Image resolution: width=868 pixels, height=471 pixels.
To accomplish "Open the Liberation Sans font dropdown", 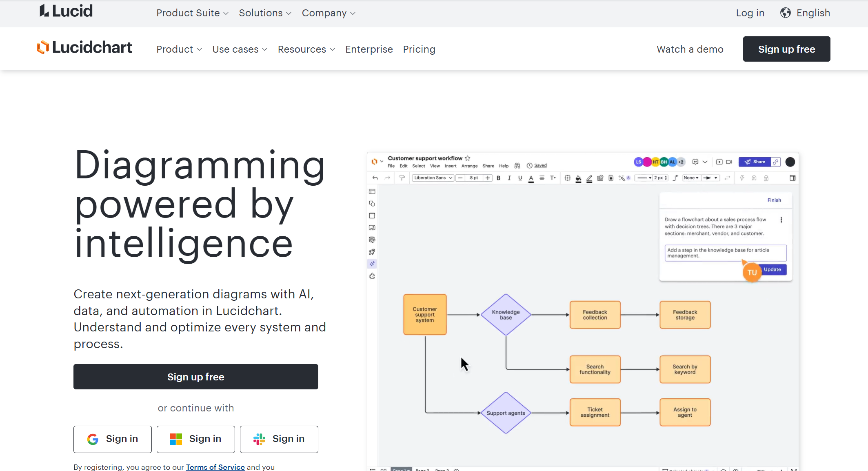I will coord(433,178).
